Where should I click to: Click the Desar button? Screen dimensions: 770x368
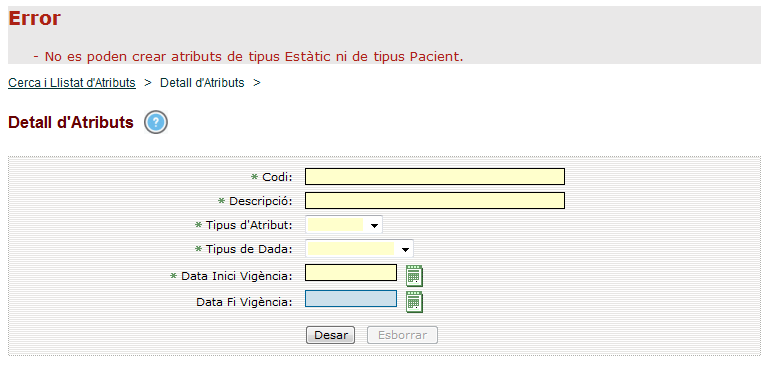point(330,336)
